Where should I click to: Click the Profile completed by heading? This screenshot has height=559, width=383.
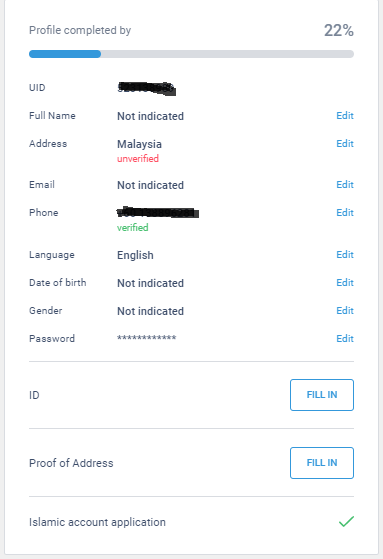pos(80,30)
